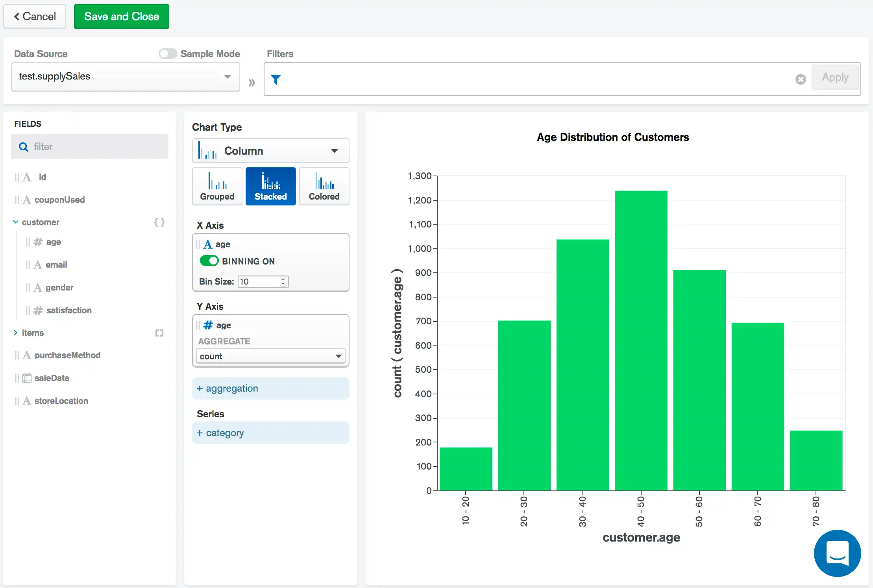The image size is (873, 588).
Task: Select the age field under customer
Action: coord(54,242)
